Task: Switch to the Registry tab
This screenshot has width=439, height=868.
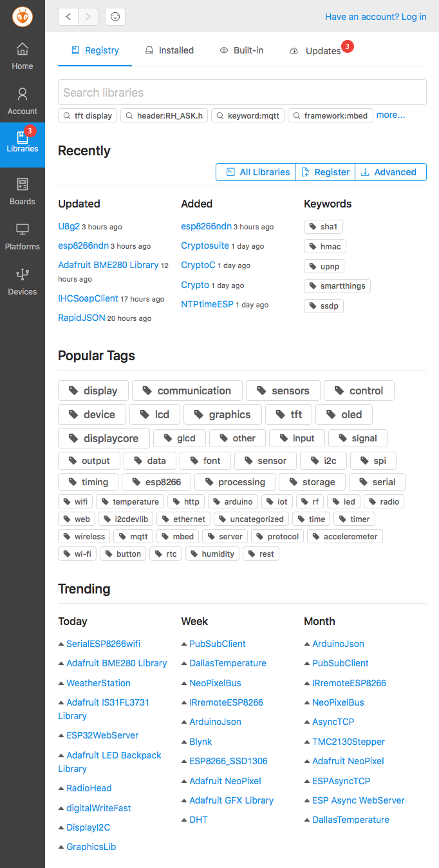Action: (95, 50)
